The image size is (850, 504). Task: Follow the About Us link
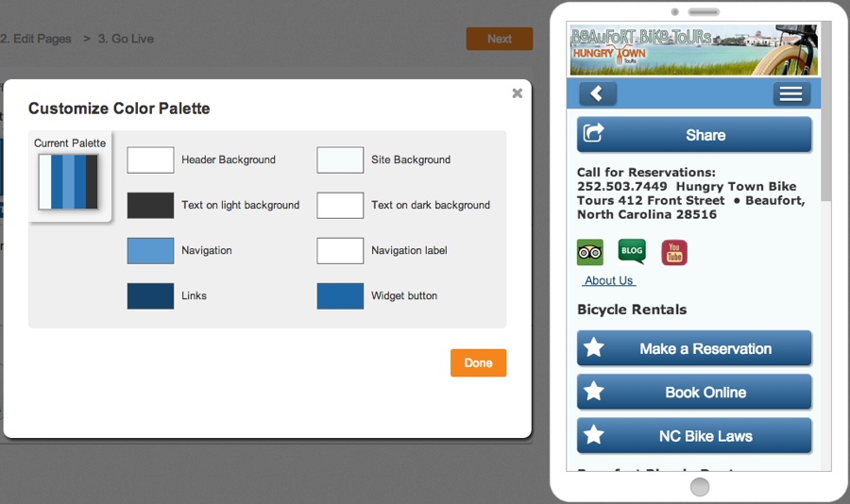609,280
